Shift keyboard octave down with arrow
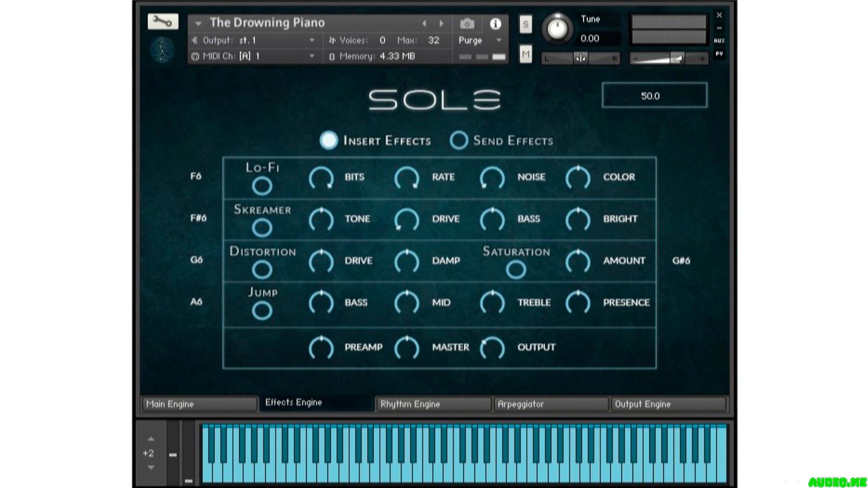Image resolution: width=868 pixels, height=488 pixels. [151, 468]
